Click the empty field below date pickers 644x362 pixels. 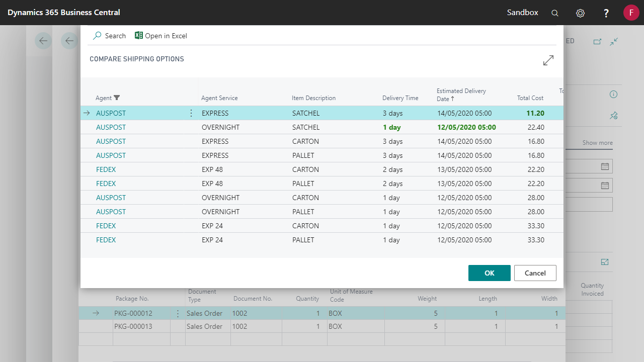589,204
